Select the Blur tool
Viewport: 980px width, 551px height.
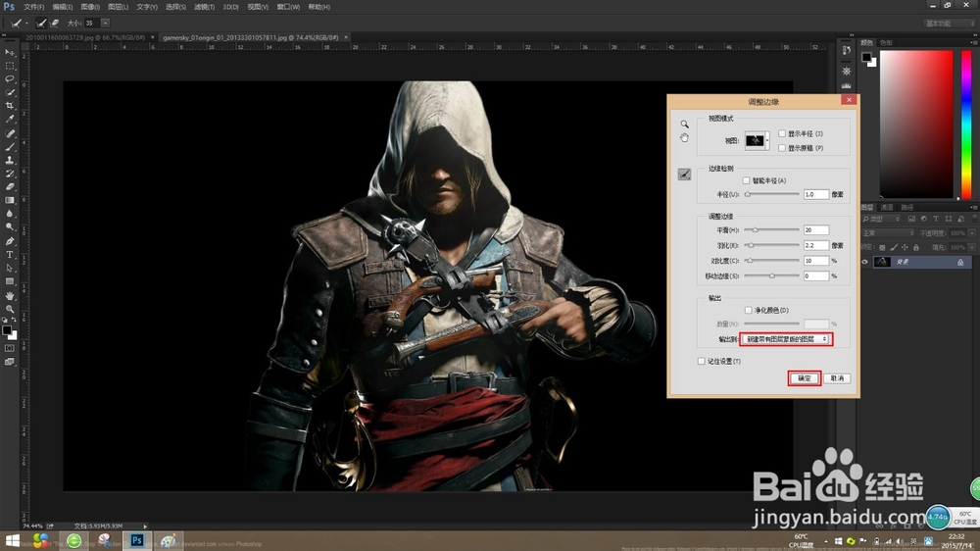point(10,214)
